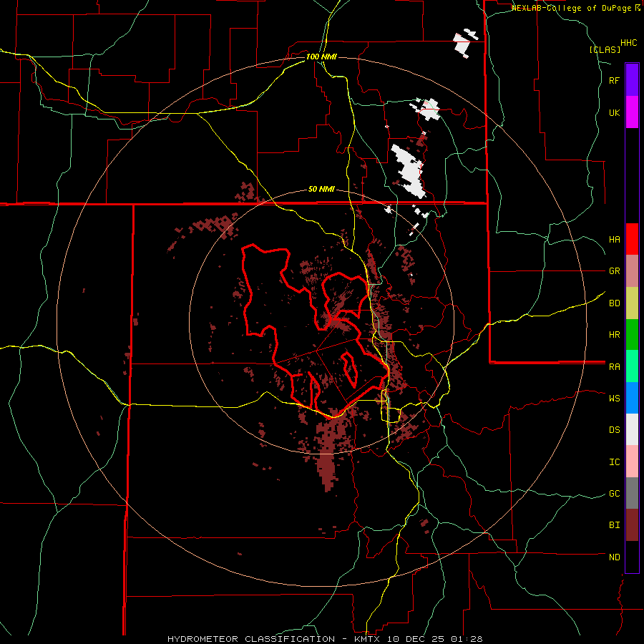Click the DS legend label
The image size is (644, 644).
click(615, 430)
